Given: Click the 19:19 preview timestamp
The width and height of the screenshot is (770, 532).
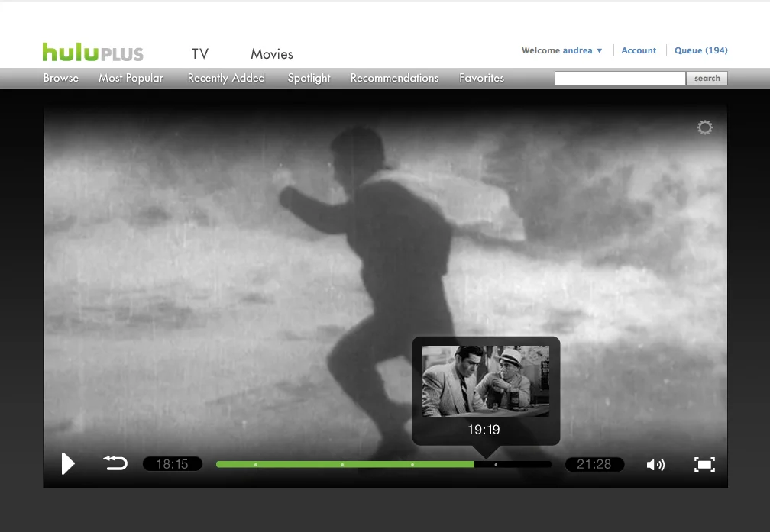Looking at the screenshot, I should 484,430.
